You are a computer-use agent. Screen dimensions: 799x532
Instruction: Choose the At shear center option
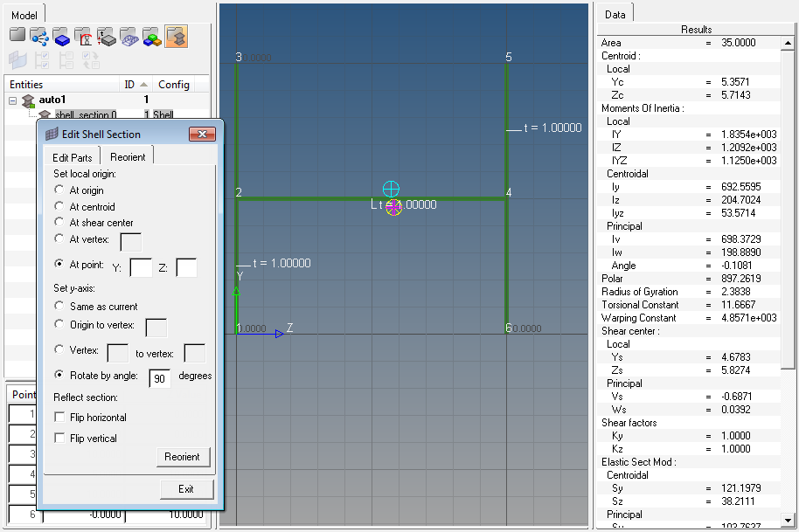(59, 223)
